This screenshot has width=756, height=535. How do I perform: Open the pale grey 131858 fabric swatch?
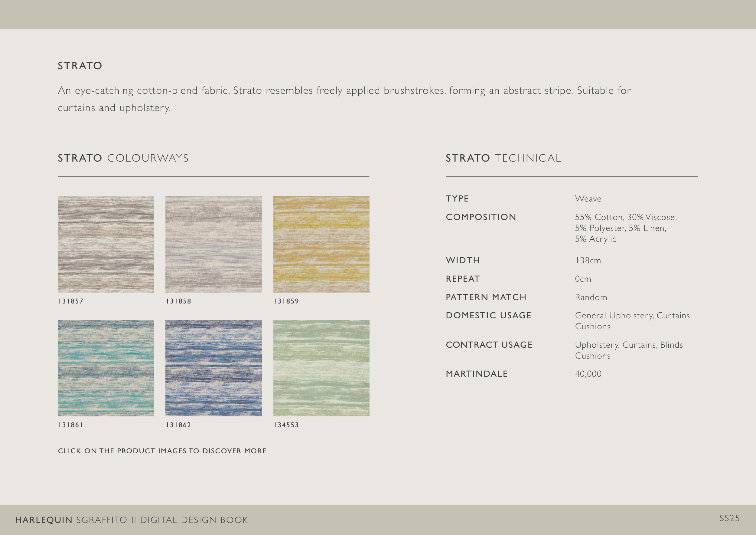(213, 244)
